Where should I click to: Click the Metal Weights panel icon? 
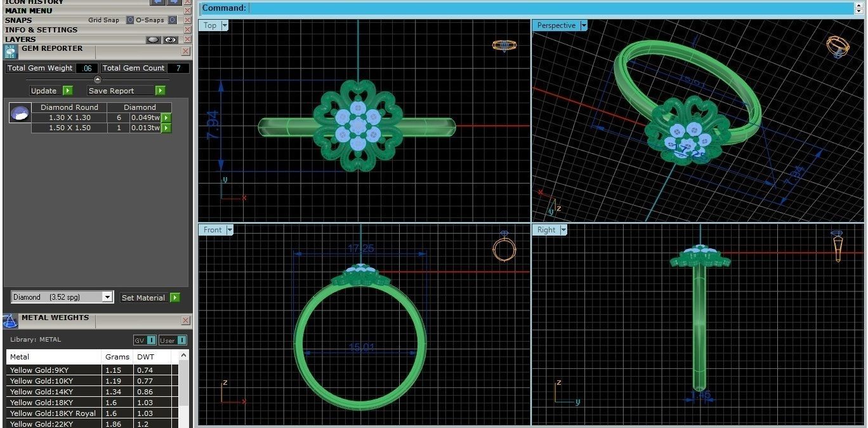(10, 321)
